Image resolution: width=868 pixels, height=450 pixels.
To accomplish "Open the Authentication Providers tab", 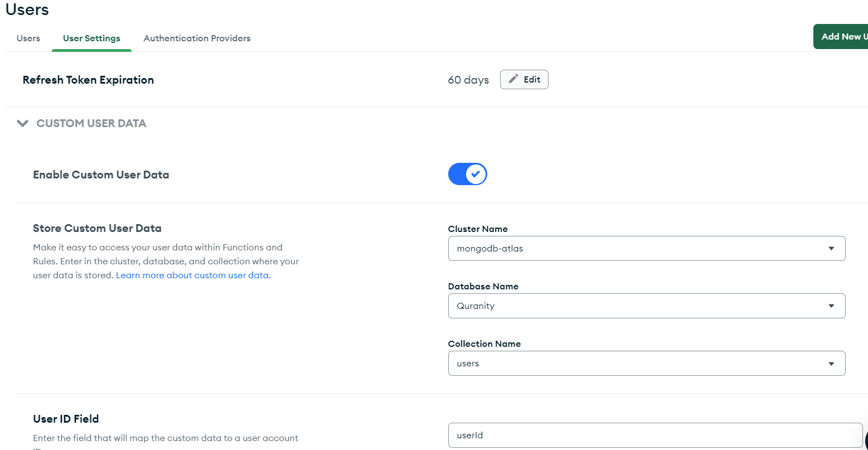I will coord(197,38).
